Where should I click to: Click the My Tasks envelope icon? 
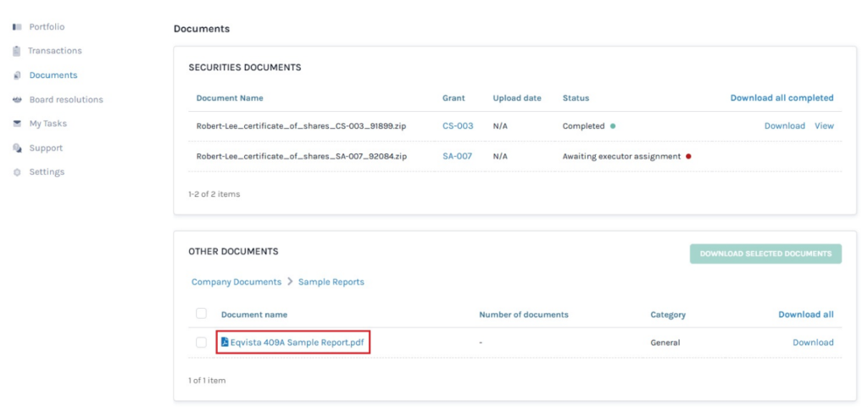click(x=17, y=124)
